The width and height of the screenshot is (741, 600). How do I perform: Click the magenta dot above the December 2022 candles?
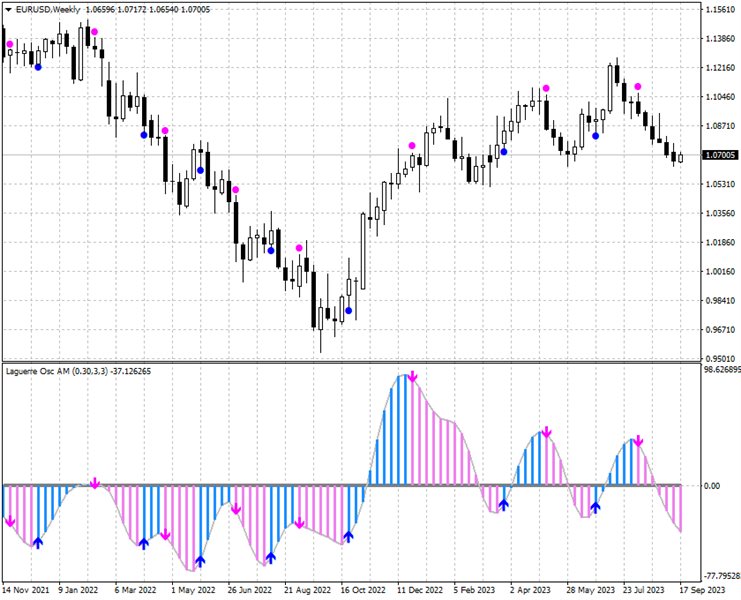[412, 146]
